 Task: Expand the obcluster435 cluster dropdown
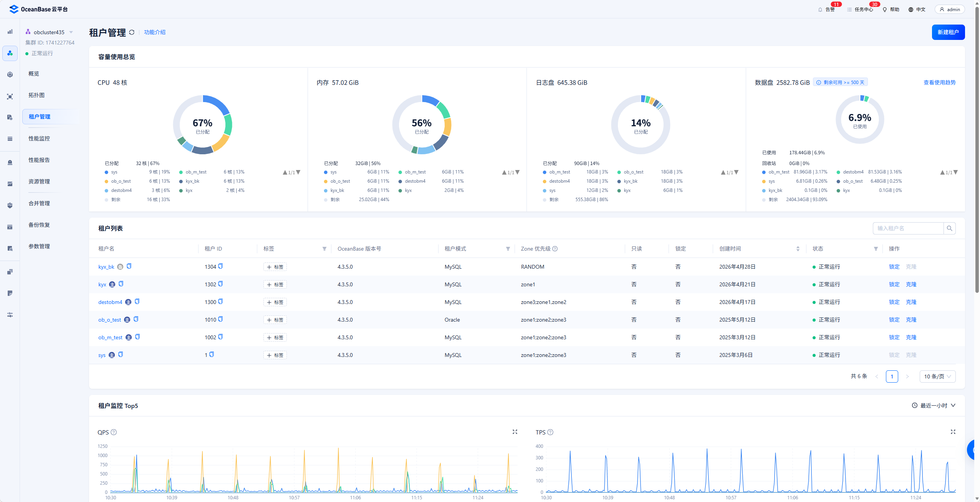[71, 32]
